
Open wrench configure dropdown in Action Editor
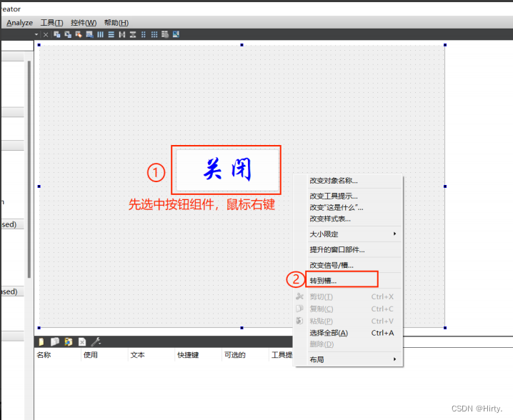pos(96,342)
